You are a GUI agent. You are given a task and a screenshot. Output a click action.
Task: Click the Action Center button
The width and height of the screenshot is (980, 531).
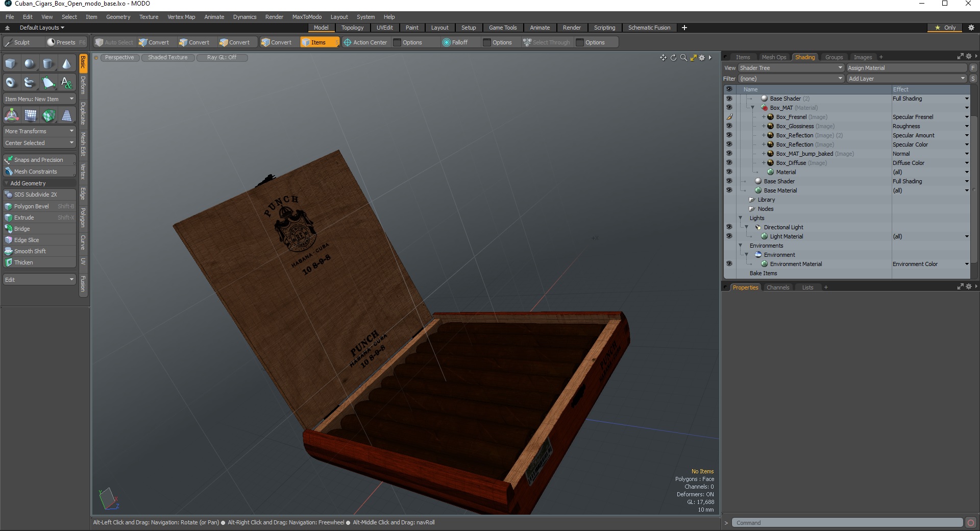[x=365, y=42]
